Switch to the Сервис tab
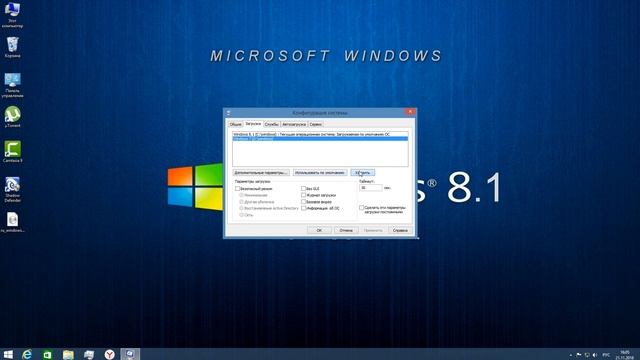This screenshot has width=640, height=360. pos(316,124)
